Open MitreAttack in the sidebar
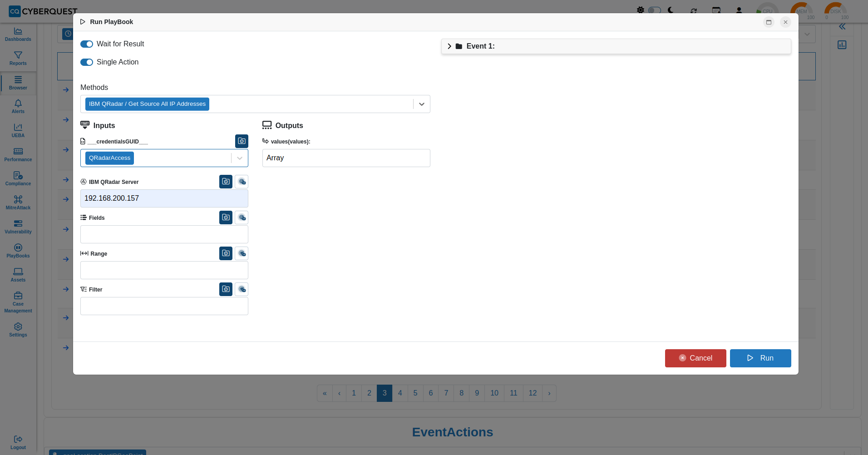 [18, 203]
